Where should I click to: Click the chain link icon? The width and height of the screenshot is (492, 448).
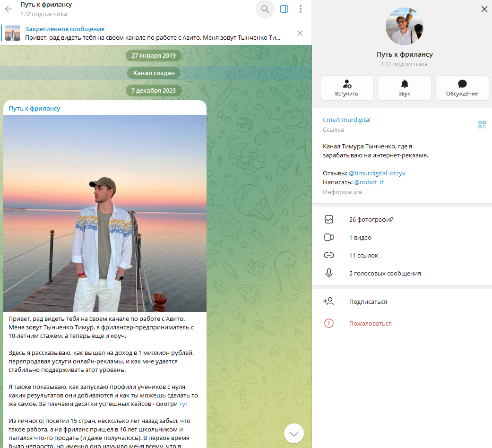tap(329, 255)
